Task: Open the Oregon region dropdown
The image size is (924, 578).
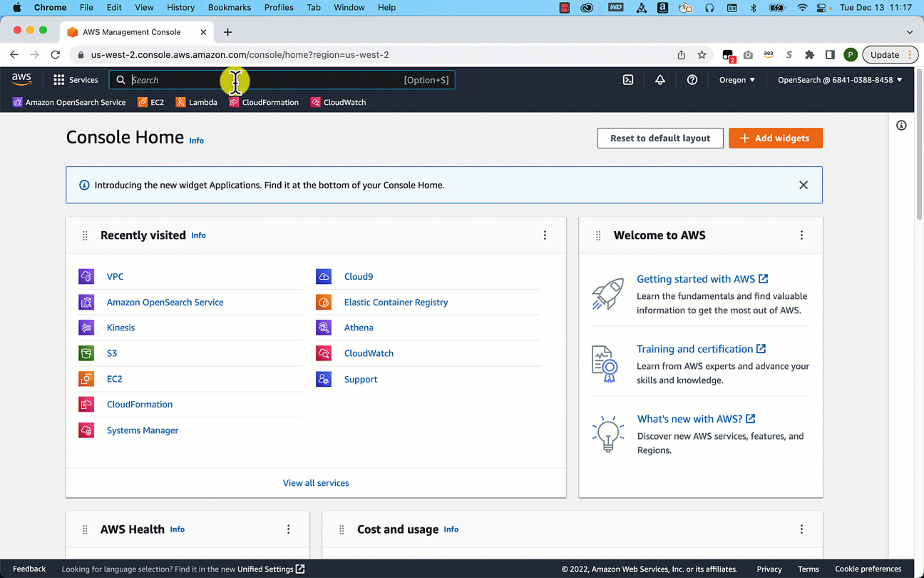Action: (737, 80)
